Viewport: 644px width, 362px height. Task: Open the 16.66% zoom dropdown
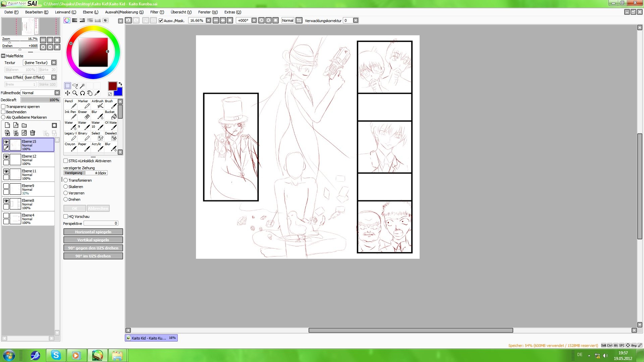208,20
